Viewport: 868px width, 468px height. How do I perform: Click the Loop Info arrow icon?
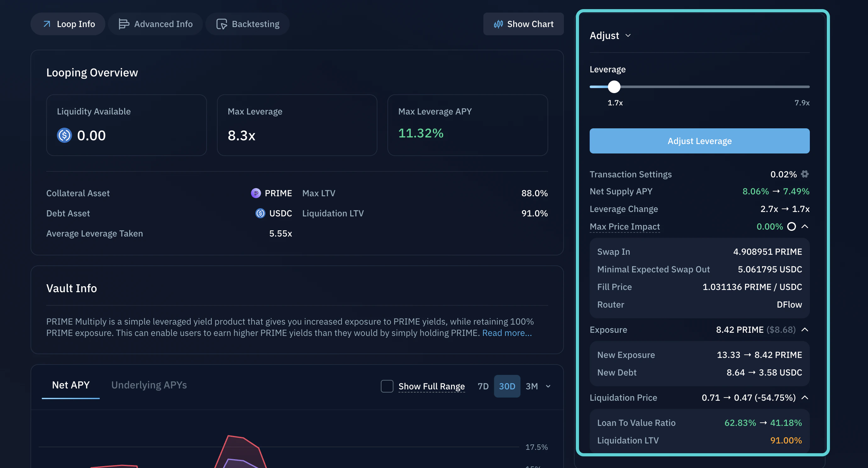click(47, 24)
